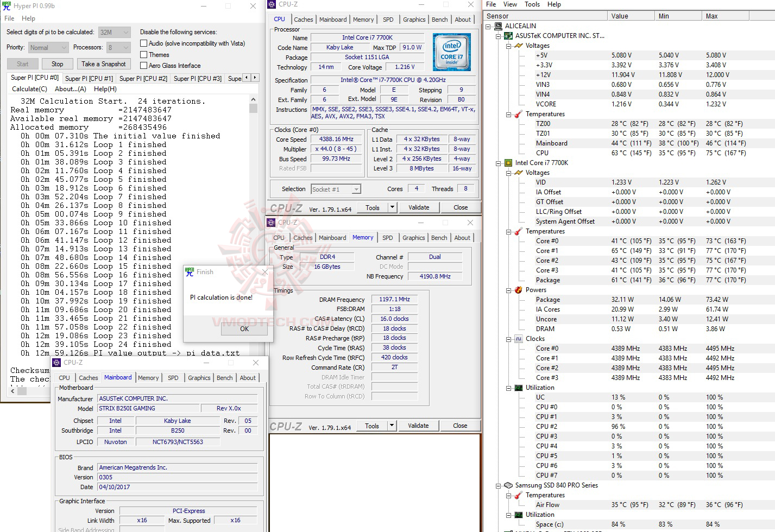Click the Tools button in the CPU-Z CPU window
The width and height of the screenshot is (775, 532).
[x=373, y=207]
